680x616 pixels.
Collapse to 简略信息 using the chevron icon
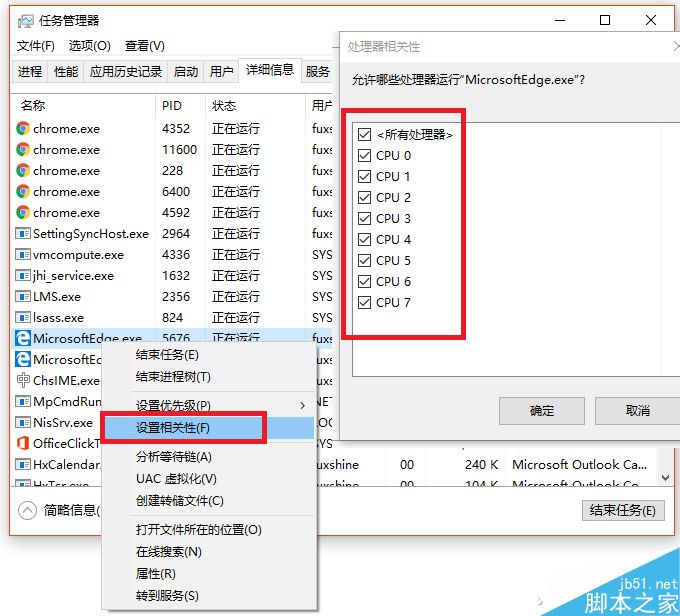[28, 510]
